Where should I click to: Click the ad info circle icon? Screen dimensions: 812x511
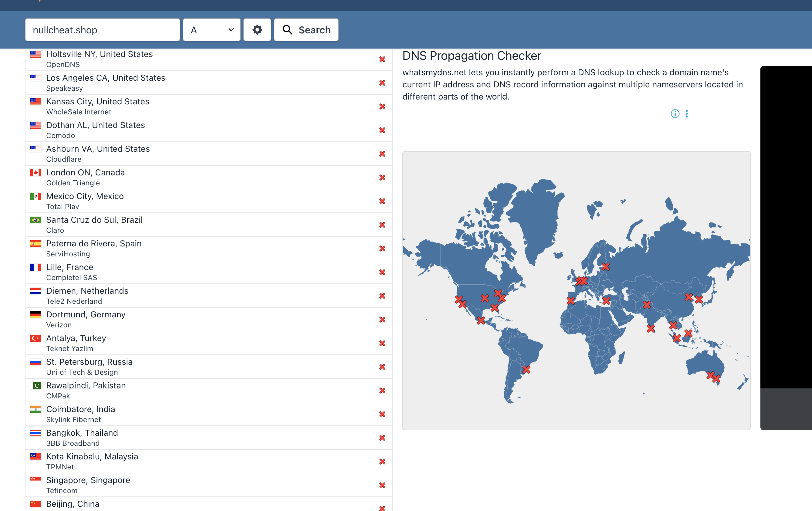click(675, 114)
